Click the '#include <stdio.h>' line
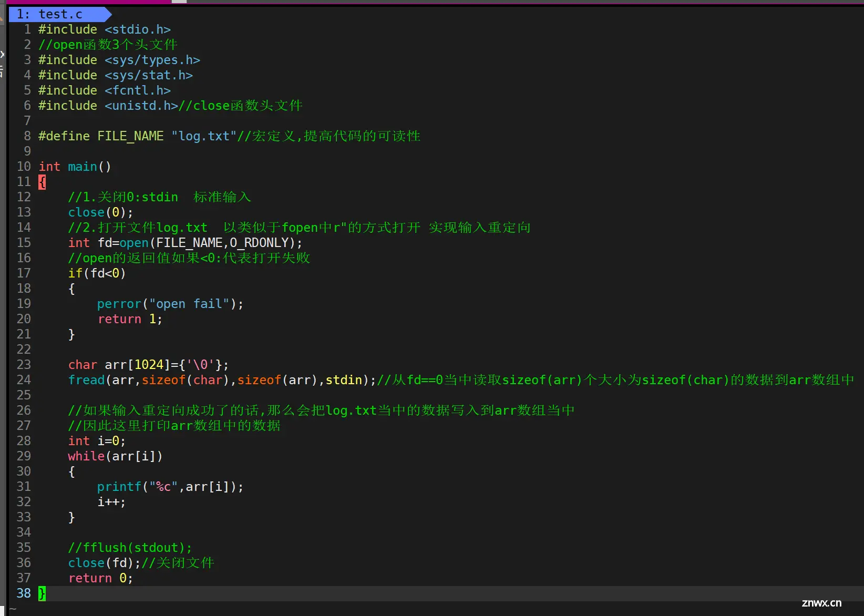The height and width of the screenshot is (616, 864). (x=105, y=29)
